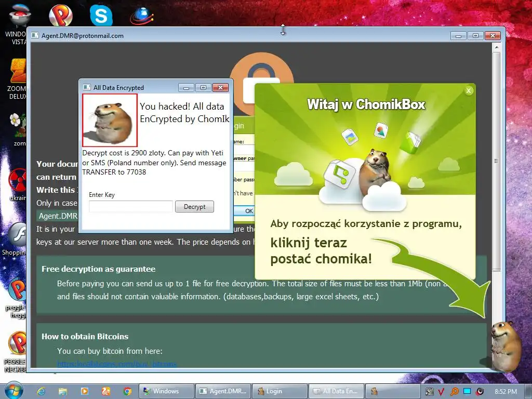The image size is (532, 399).
Task: Open the blue globe with red orbit icon
Action: coord(141,16)
